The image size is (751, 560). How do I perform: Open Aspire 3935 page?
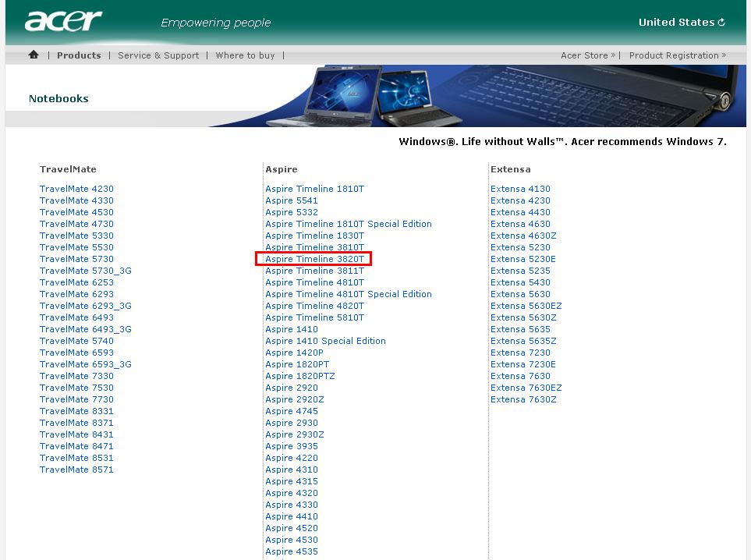[292, 446]
